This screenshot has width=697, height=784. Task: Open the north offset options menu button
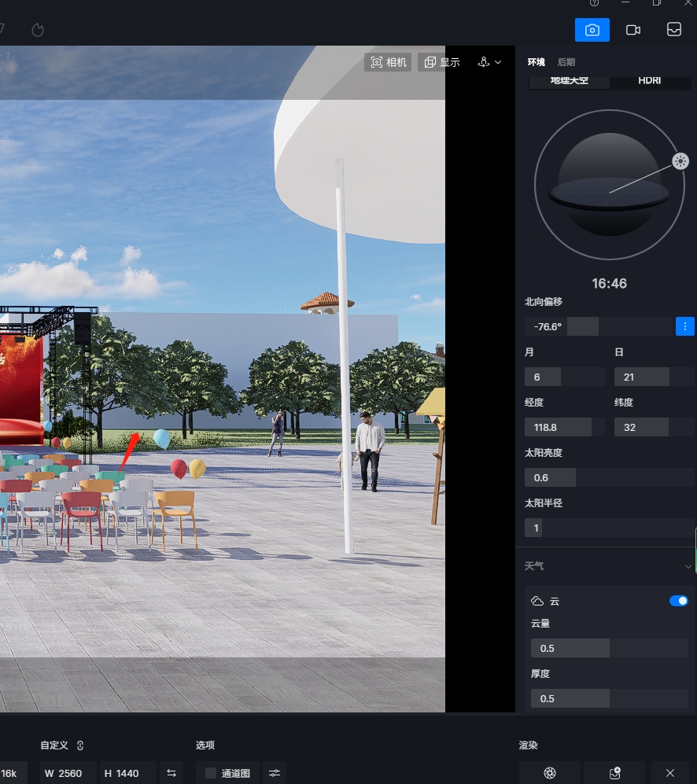[685, 326]
